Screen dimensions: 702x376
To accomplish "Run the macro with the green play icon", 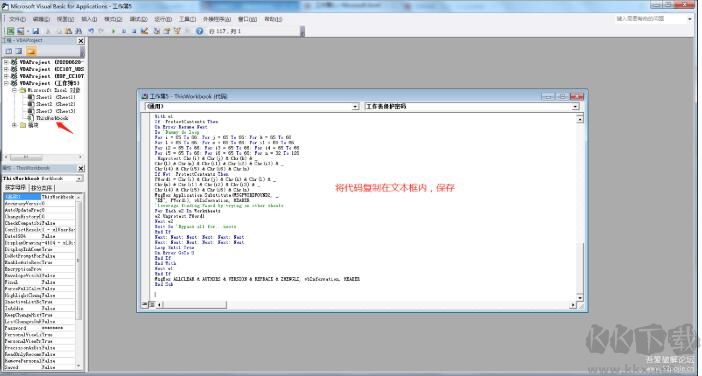I will point(113,31).
